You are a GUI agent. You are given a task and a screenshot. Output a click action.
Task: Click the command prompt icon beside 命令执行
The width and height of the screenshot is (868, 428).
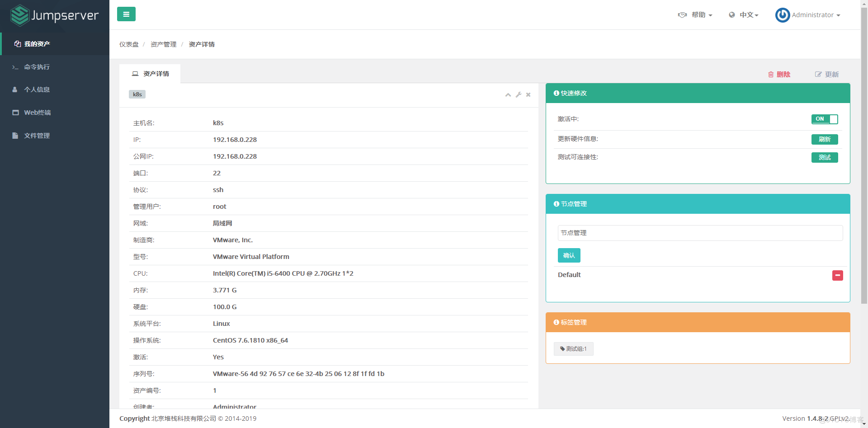(x=15, y=67)
